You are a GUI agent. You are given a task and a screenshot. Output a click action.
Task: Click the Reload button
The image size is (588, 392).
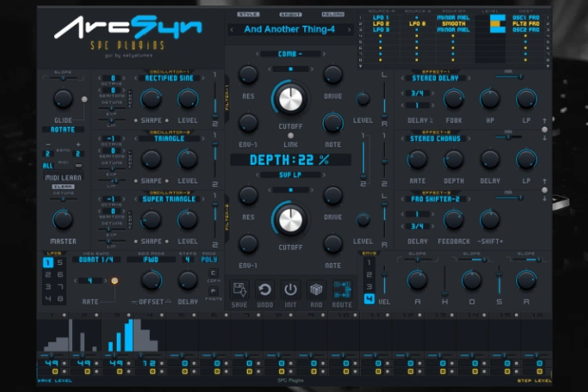pos(333,14)
